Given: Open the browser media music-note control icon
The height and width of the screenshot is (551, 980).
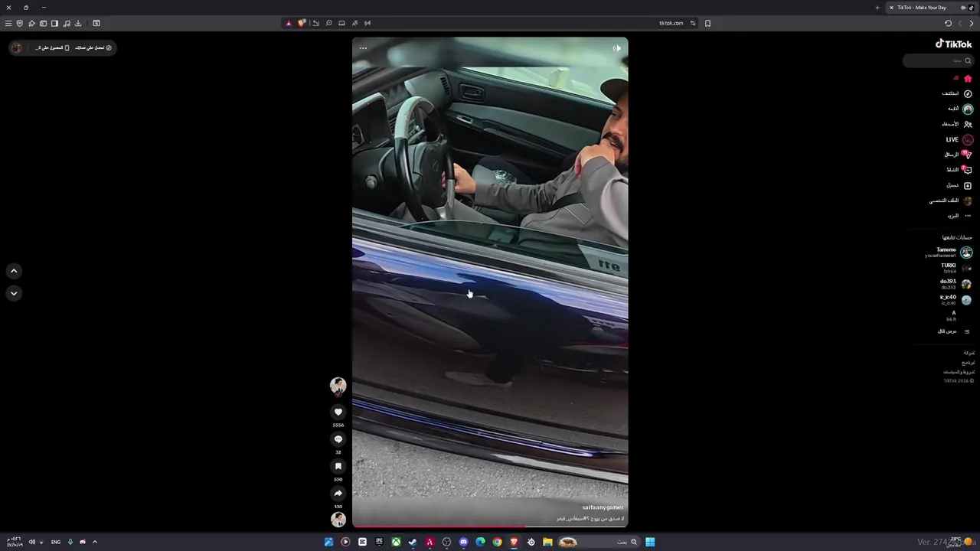Looking at the screenshot, I should pos(67,23).
